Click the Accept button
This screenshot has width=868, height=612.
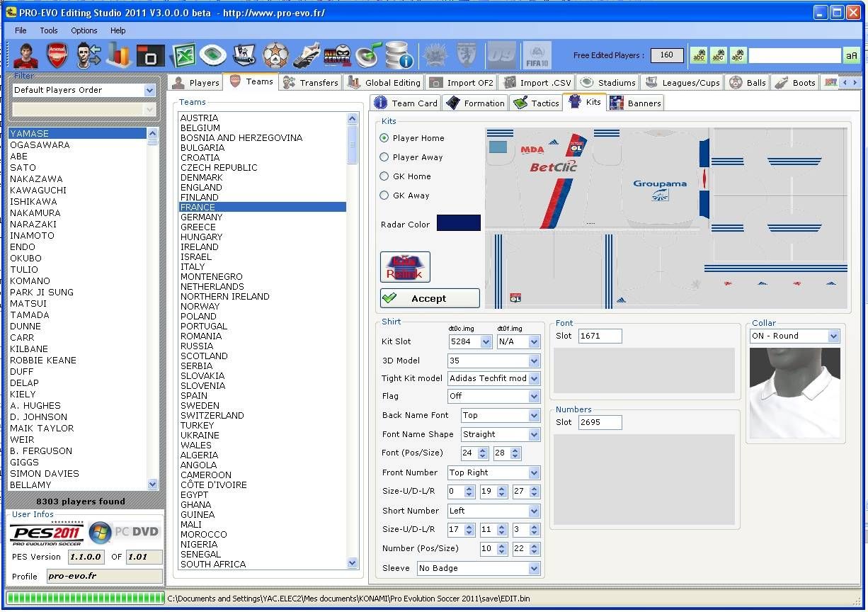pyautogui.click(x=430, y=298)
